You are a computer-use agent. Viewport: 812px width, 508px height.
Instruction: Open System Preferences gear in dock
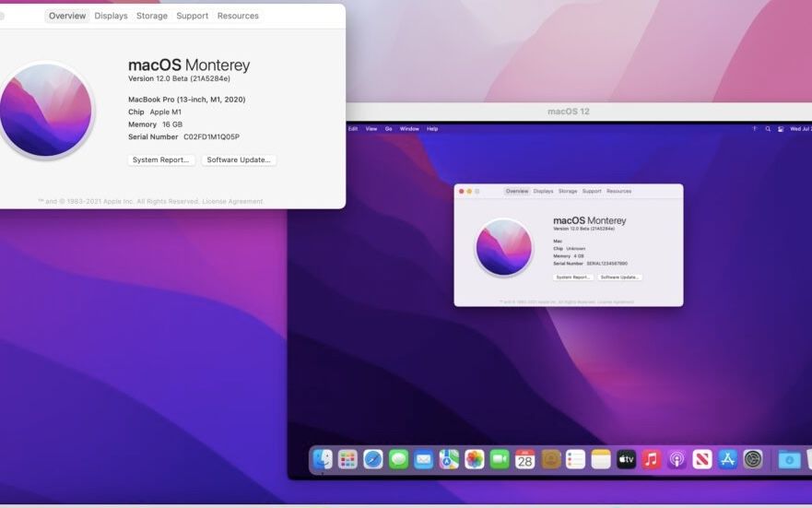[753, 459]
